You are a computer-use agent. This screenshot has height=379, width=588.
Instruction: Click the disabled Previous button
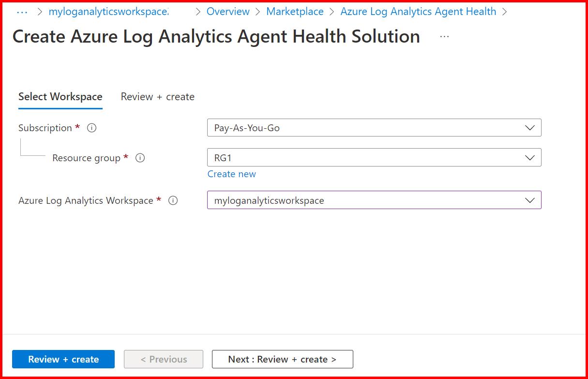[x=164, y=359]
